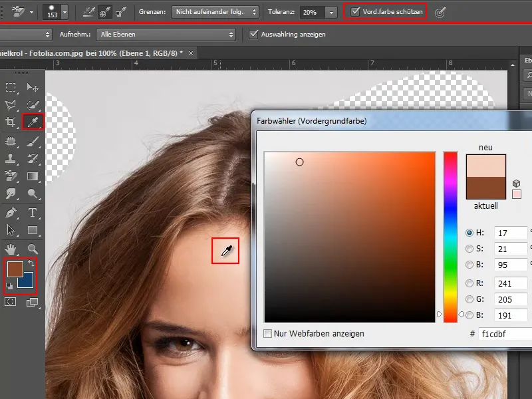Click the foreground color swatch
The height and width of the screenshot is (399, 532).
15,269
